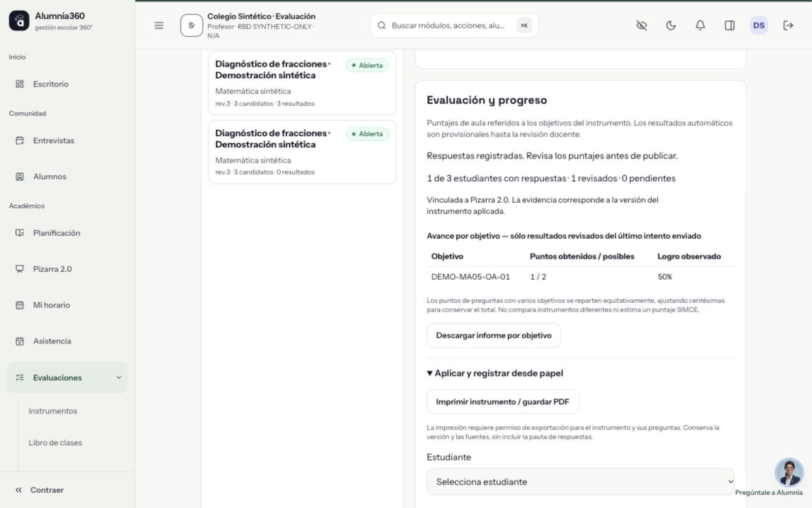The image size is (812, 508).
Task: Click the Alumnos sidebar icon
Action: 20,177
